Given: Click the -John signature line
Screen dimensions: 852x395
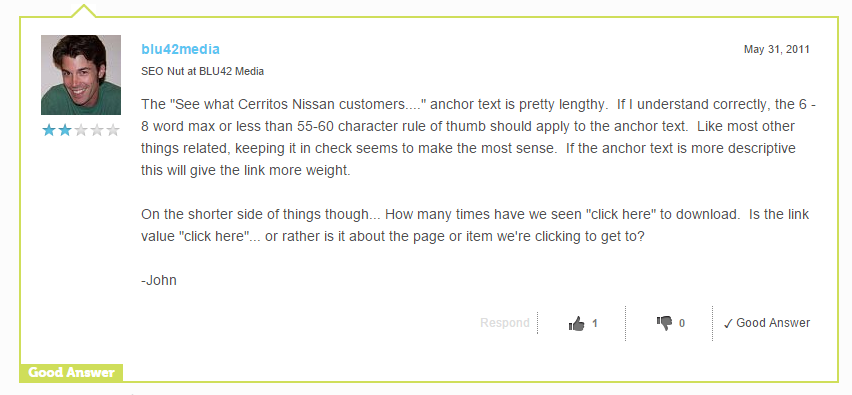Looking at the screenshot, I should pyautogui.click(x=159, y=281).
